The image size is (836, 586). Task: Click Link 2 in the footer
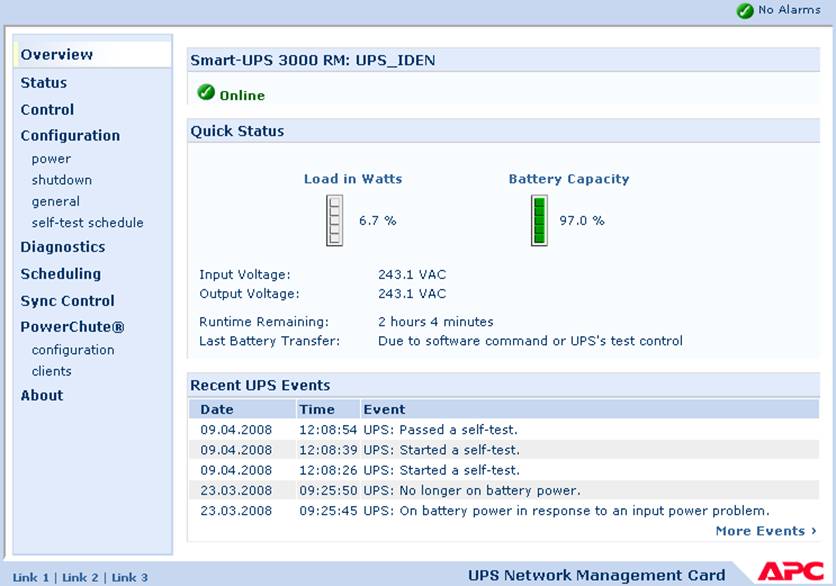81,577
